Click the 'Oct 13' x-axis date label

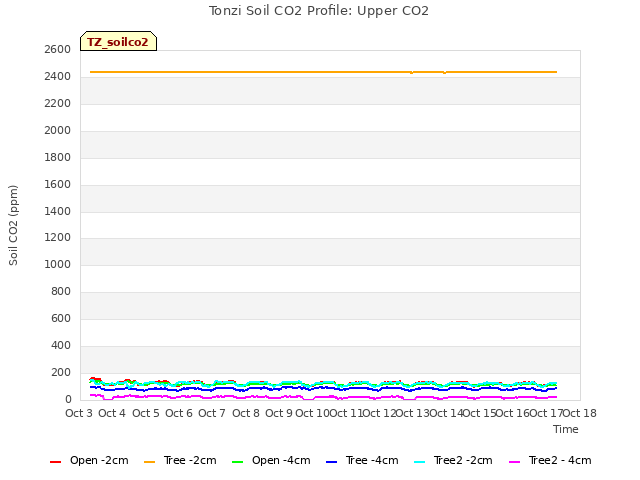point(413,413)
